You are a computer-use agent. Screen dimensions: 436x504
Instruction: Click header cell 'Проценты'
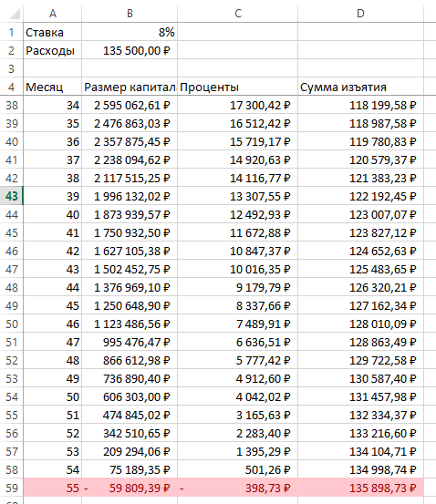(x=237, y=87)
